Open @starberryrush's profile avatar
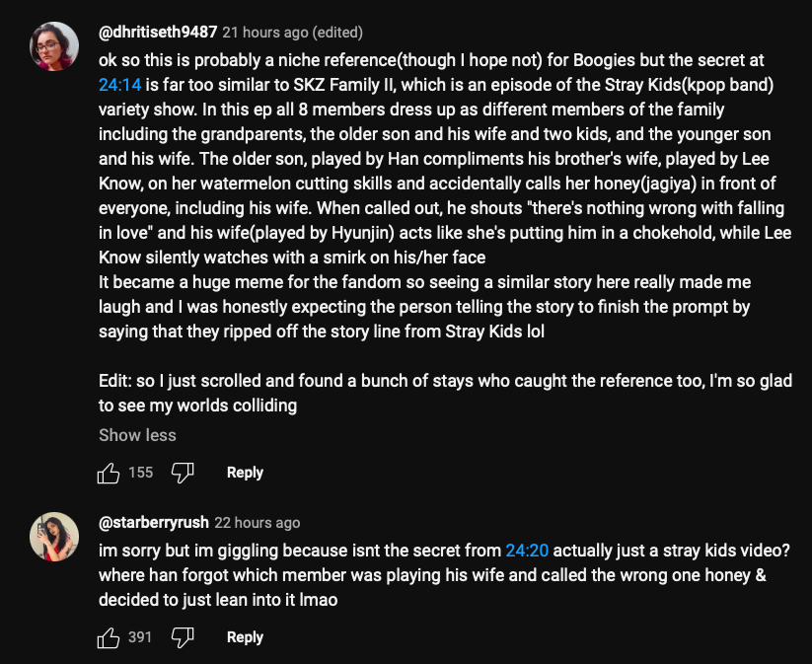The height and width of the screenshot is (664, 812). [55, 537]
